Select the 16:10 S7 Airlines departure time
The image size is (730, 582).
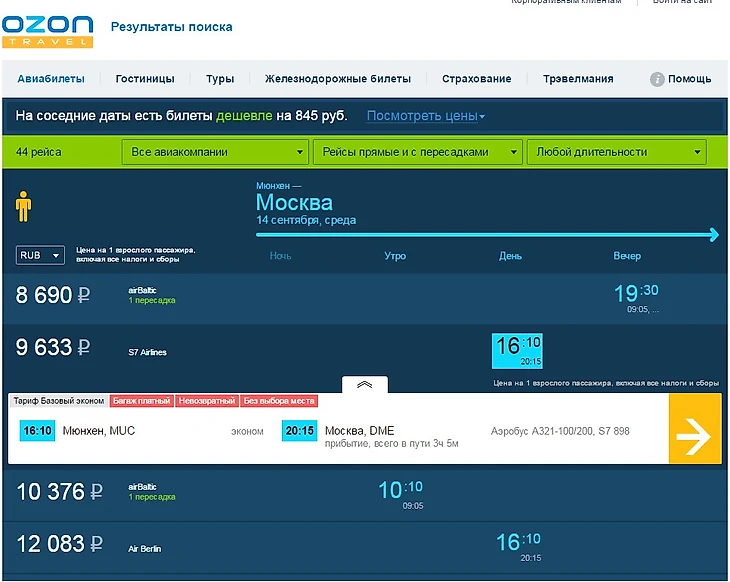[x=517, y=348]
